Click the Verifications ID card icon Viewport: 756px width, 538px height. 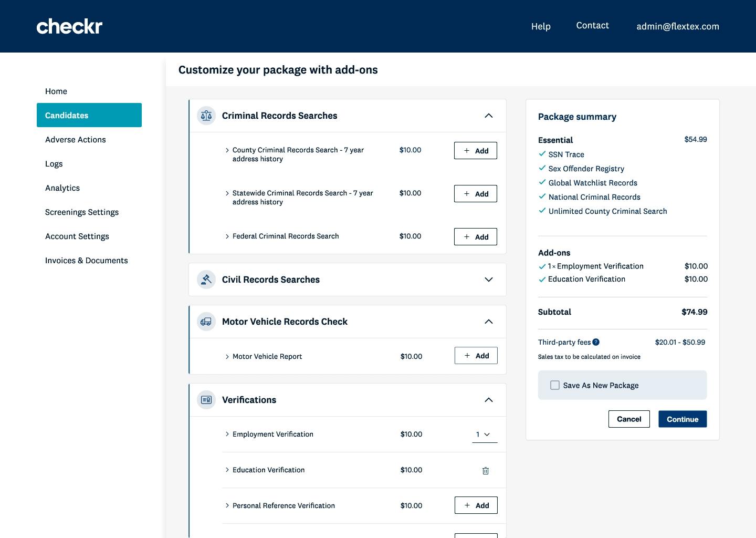pos(206,400)
